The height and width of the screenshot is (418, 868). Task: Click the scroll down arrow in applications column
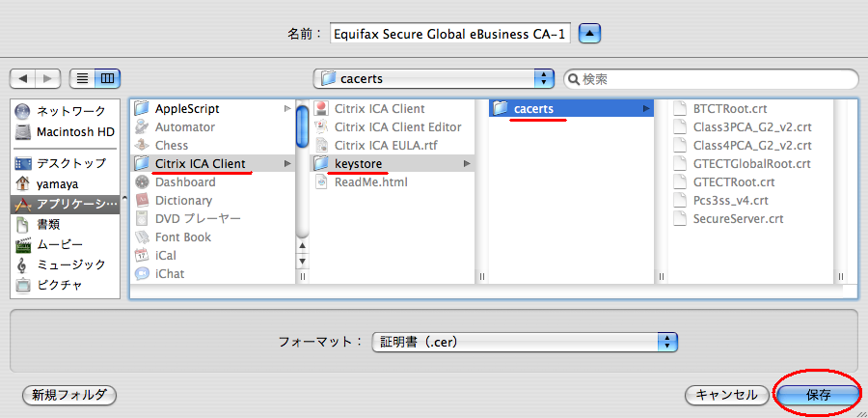[302, 260]
